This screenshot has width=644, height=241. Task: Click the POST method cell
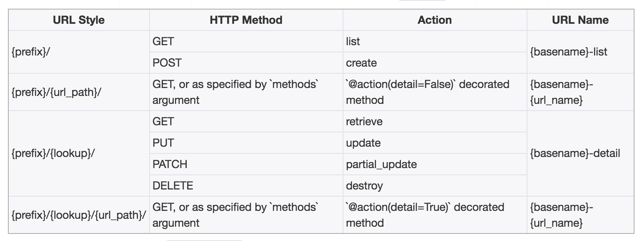point(167,63)
